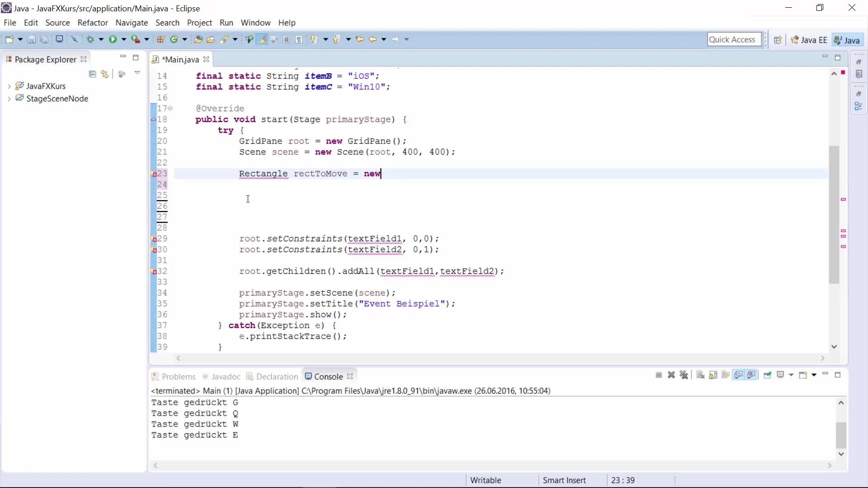The width and height of the screenshot is (868, 488).
Task: Click the Debug bug icon
Action: [90, 39]
